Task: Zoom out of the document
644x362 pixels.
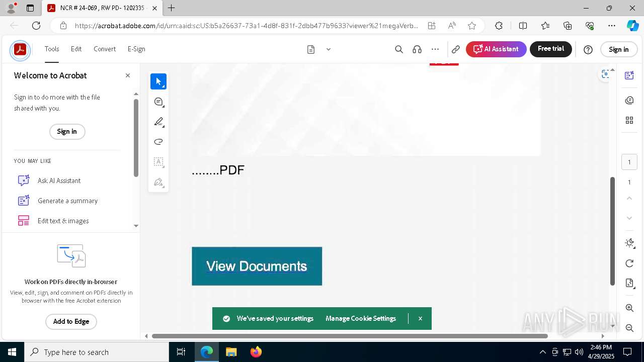Action: point(629,328)
